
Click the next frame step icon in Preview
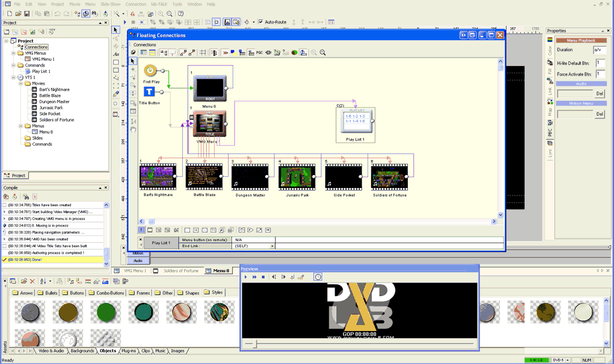(284, 277)
